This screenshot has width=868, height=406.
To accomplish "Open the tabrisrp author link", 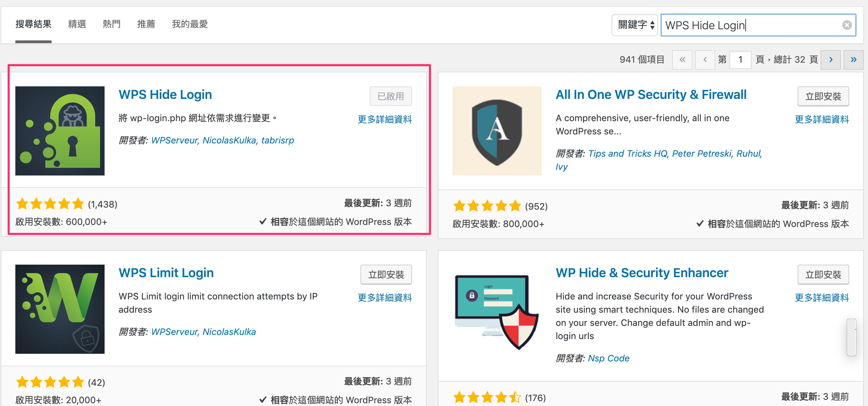I will 278,140.
